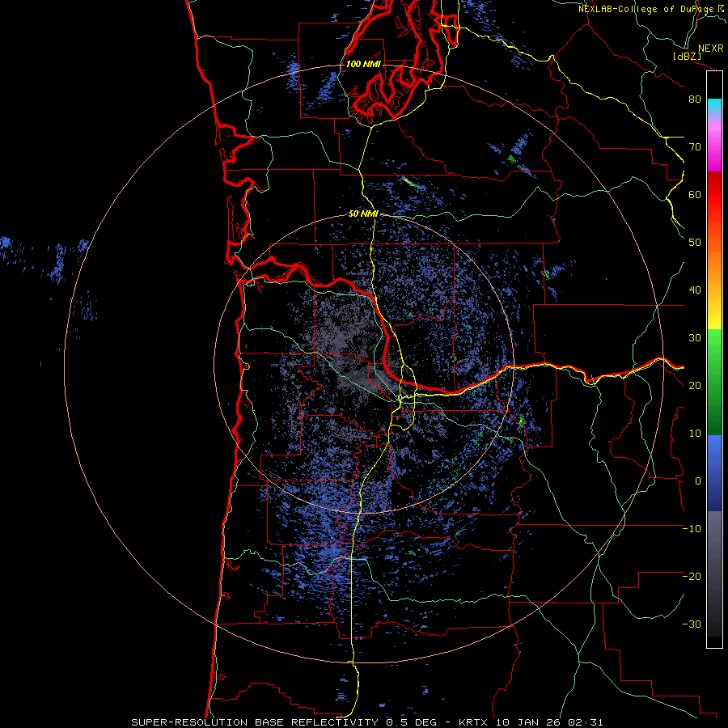Click the KRTX station identifier in caption
Viewport: 728px width, 728px height.
point(475,722)
